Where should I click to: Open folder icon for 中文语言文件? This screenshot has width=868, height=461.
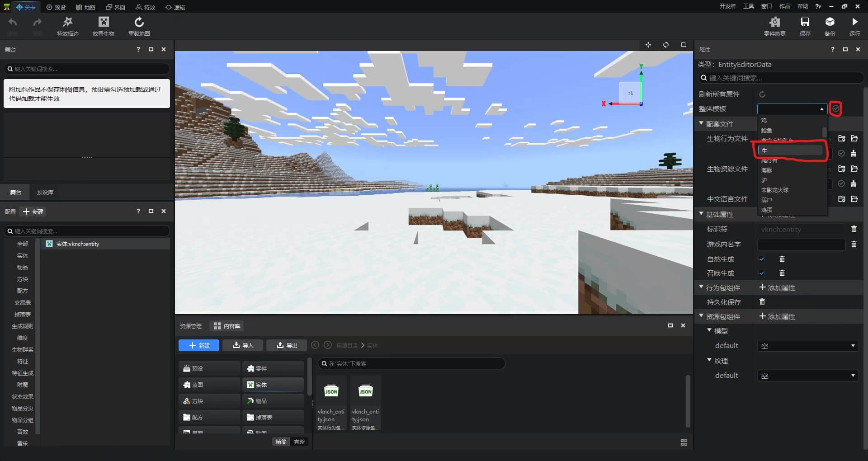click(x=854, y=199)
